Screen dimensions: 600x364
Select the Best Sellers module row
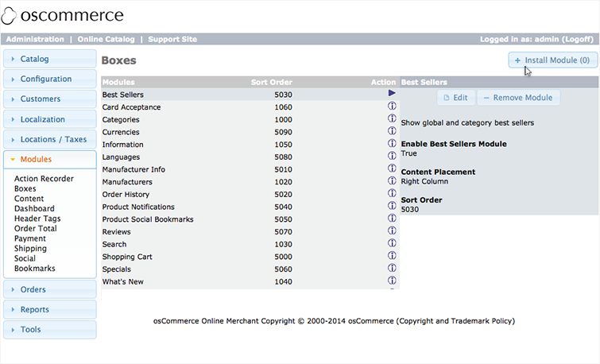tap(250, 95)
